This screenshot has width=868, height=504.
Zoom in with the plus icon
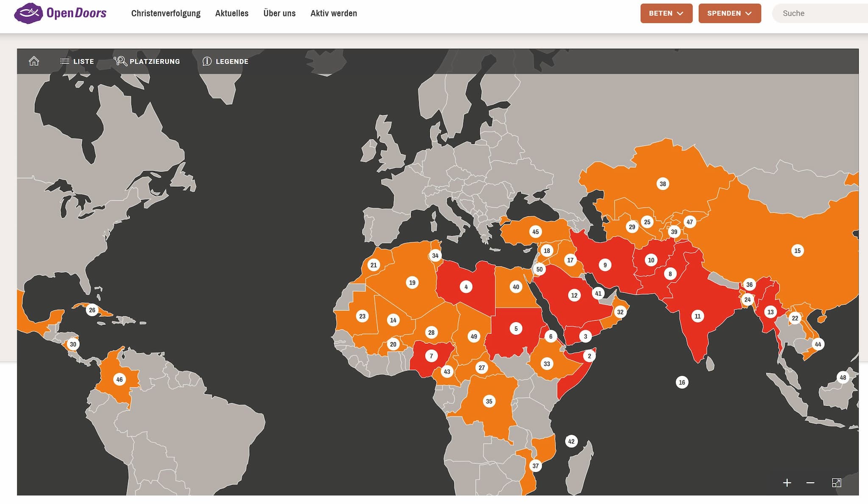[787, 483]
